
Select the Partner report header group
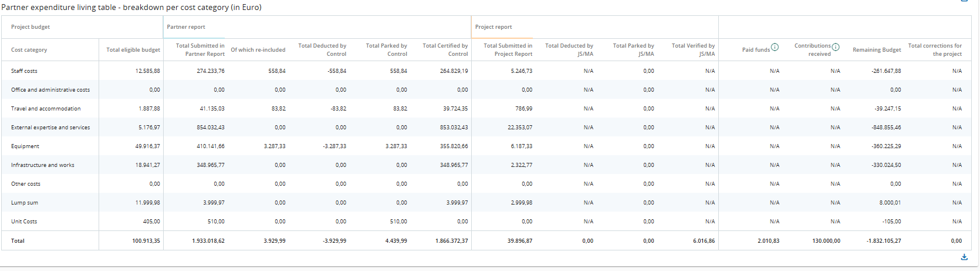(x=186, y=27)
